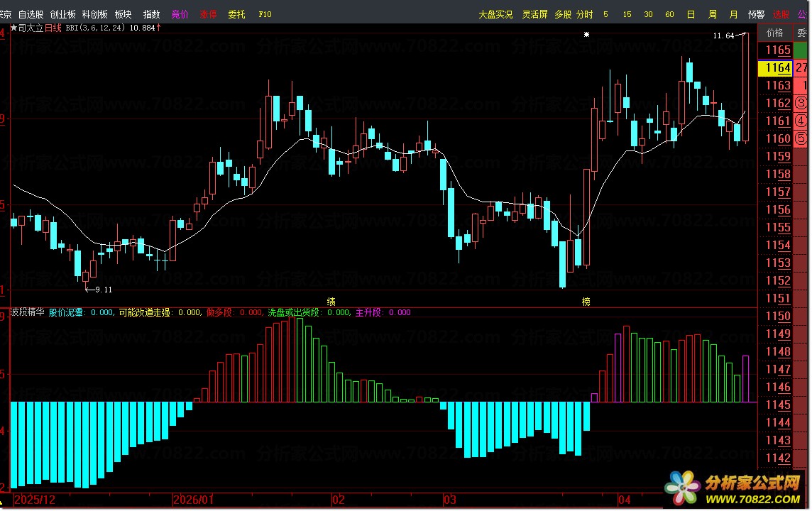Viewport: 812px width, 511px height.
Task: Open the 预警 alert function
Action: pos(756,14)
